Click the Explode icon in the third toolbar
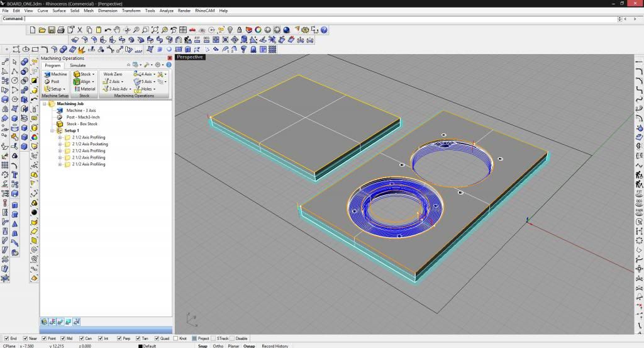Viewport: 644px width, 348px height. point(81,50)
